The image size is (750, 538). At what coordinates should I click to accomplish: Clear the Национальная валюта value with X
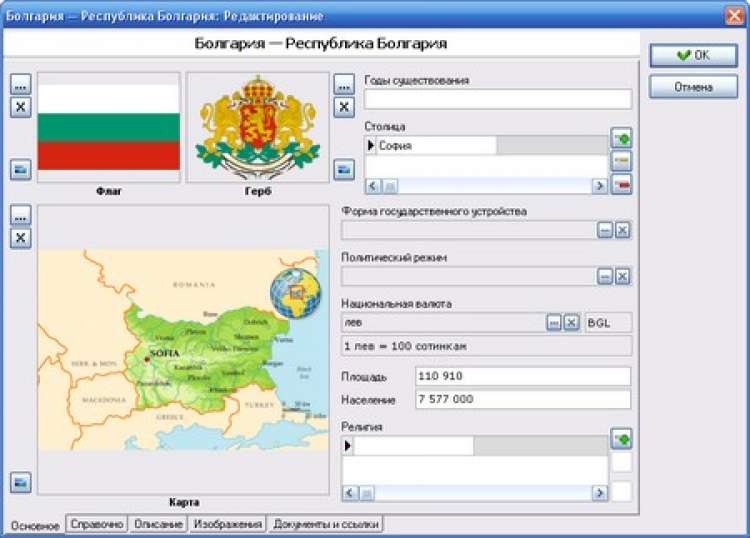[571, 323]
